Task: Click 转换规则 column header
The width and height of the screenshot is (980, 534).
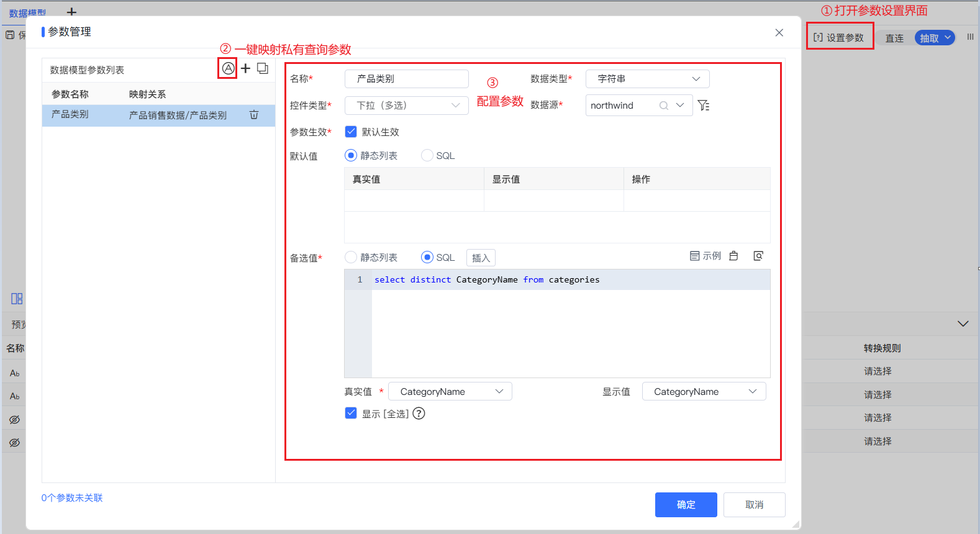Action: [x=882, y=348]
